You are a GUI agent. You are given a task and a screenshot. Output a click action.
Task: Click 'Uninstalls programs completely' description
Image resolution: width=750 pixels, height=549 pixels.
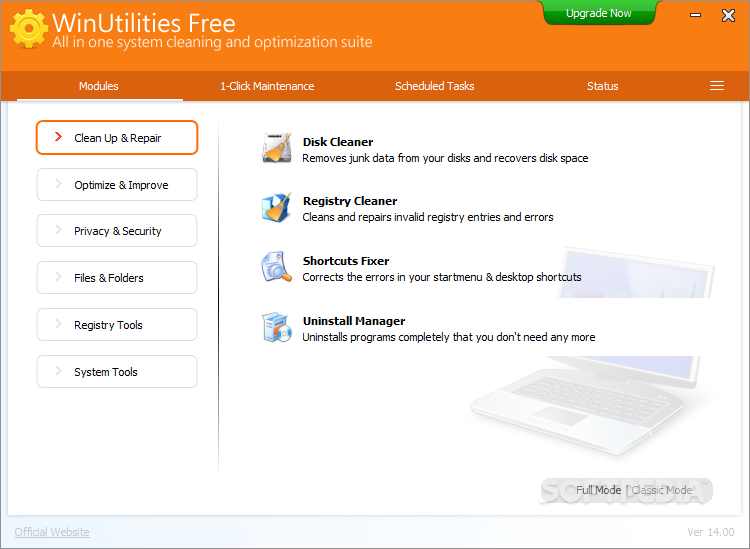[449, 337]
